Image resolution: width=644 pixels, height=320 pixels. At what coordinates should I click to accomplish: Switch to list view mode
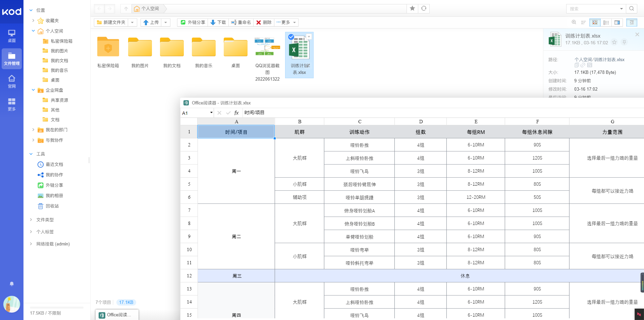(x=606, y=22)
